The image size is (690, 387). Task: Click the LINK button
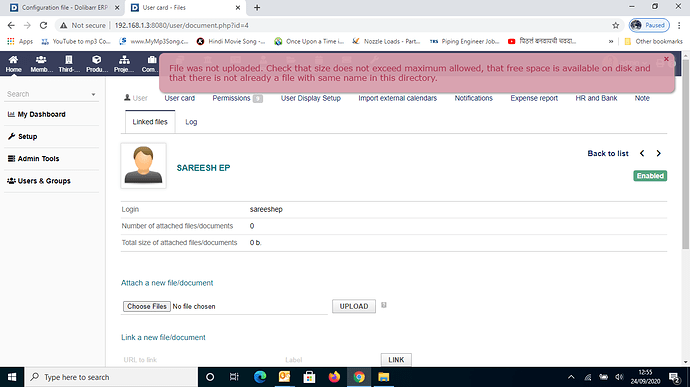coord(396,360)
